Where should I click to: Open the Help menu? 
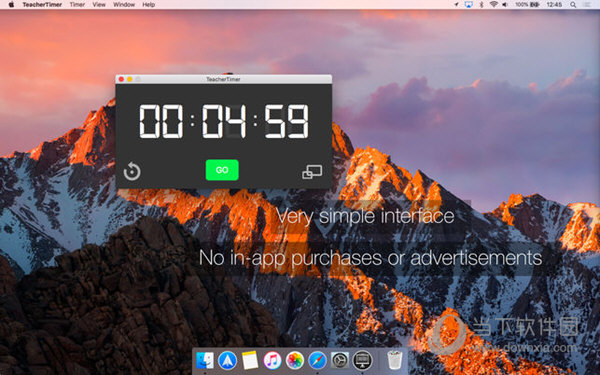click(x=148, y=5)
